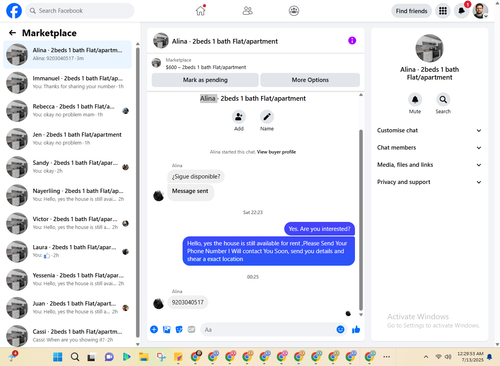Viewport: 500px width, 366px height.
Task: Focus the Search Facebook field
Action: [x=80, y=11]
